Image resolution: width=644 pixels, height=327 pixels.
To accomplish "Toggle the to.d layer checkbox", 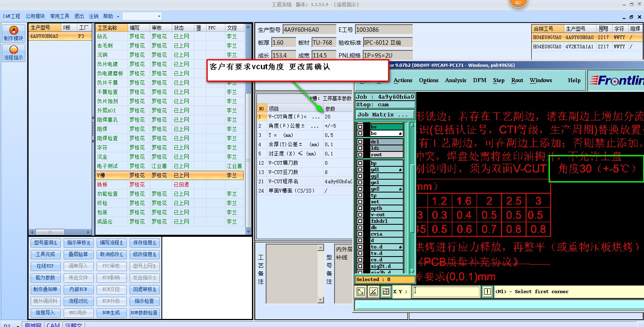I will 360,247.
